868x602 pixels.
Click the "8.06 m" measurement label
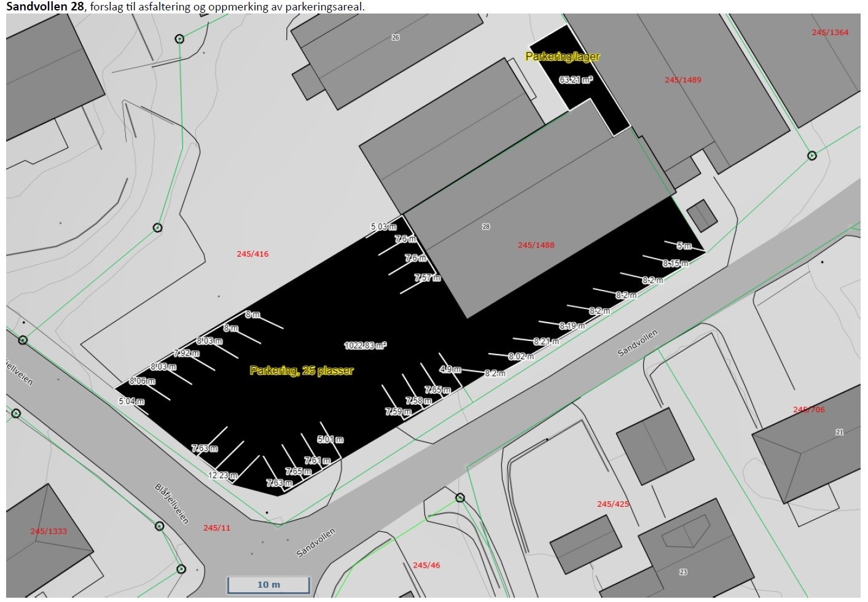pos(142,381)
